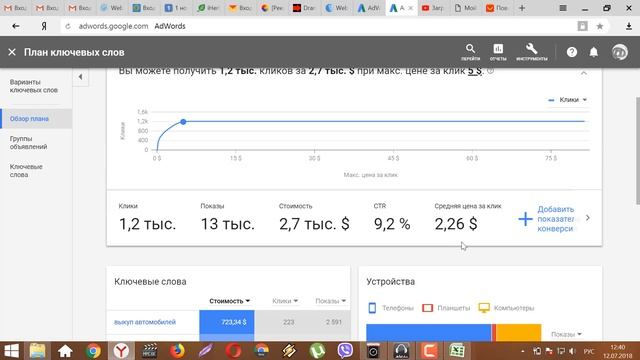This screenshot has width=640, height=360.
Task: Click the 223 clicks cell
Action: click(x=289, y=322)
